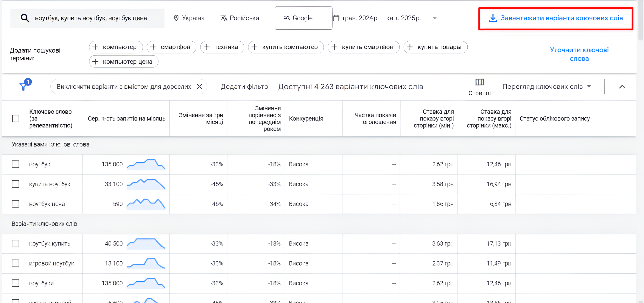The height and width of the screenshot is (303, 644).
Task: Click plus icon on купить компьютер chip
Action: pos(255,47)
